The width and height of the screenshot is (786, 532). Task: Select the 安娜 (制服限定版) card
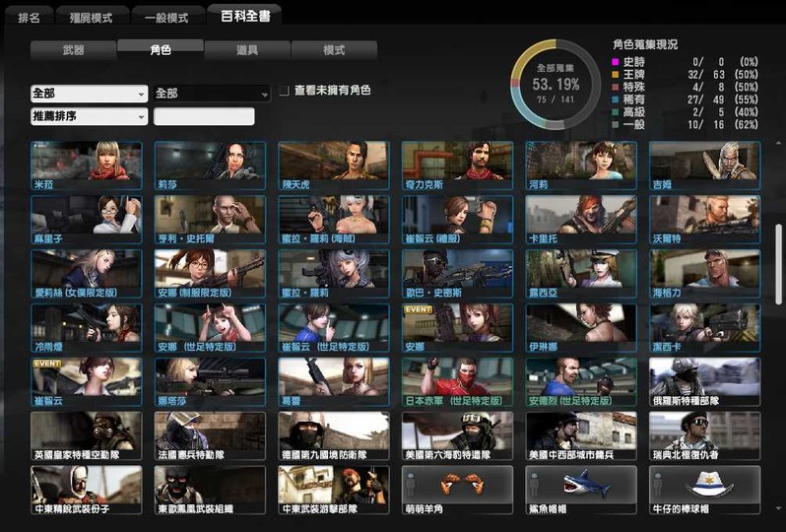210,274
